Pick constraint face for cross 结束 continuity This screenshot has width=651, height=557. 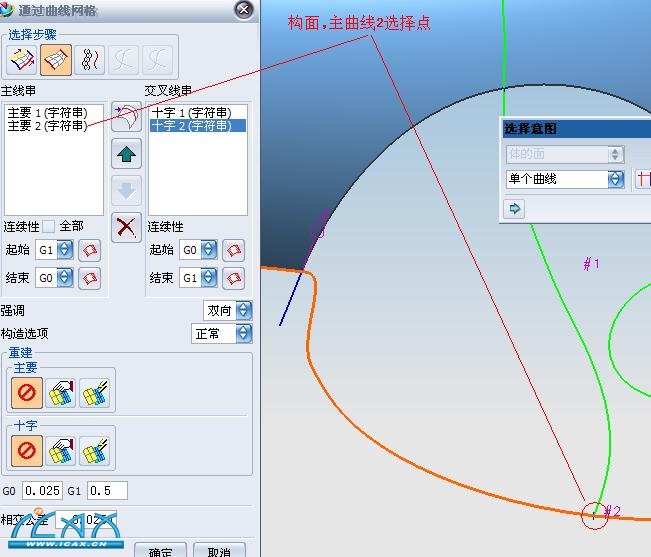[x=234, y=278]
